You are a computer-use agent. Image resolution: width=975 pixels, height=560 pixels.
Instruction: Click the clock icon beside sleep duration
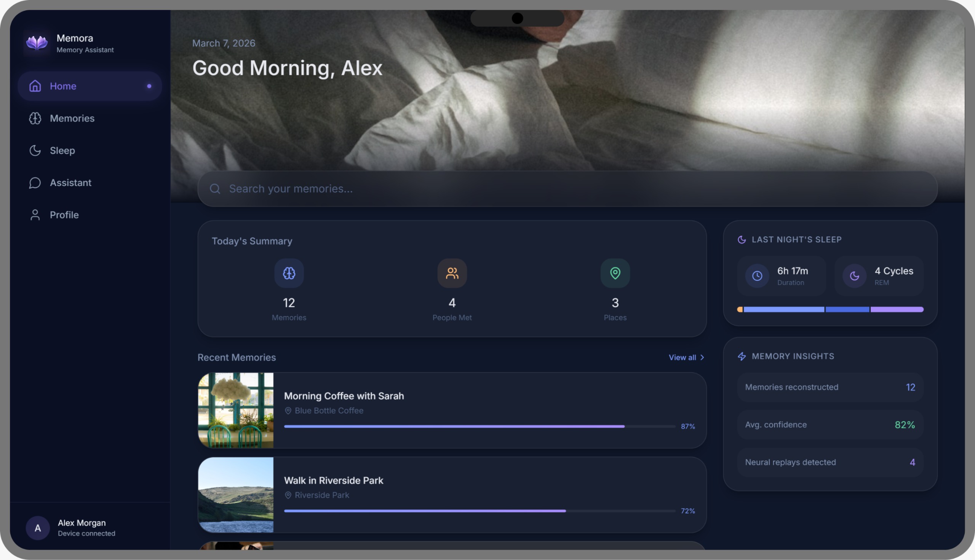[x=757, y=276]
